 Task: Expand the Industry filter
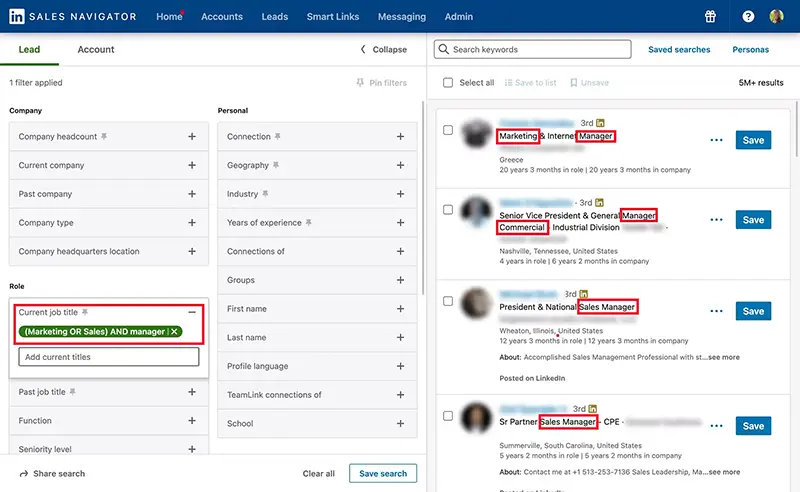coord(401,194)
